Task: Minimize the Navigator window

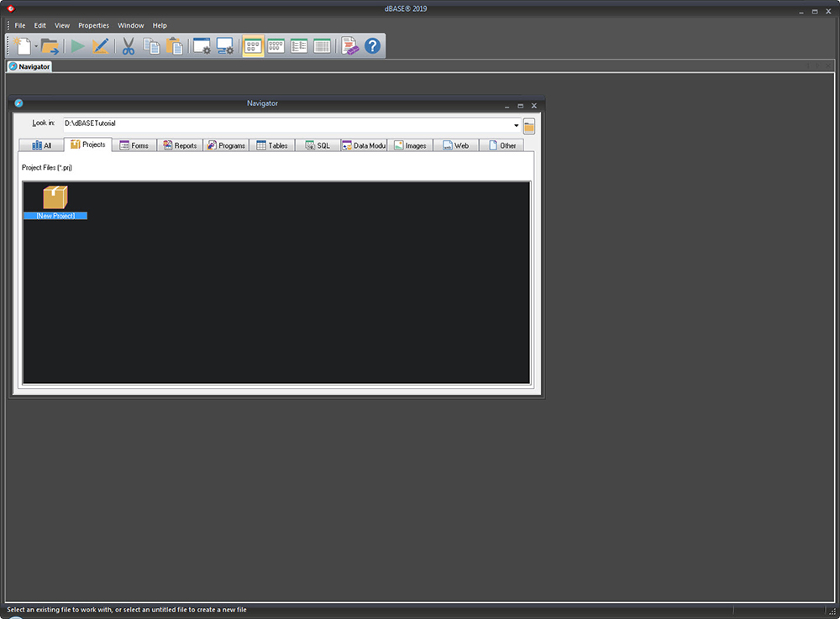Action: (x=507, y=106)
